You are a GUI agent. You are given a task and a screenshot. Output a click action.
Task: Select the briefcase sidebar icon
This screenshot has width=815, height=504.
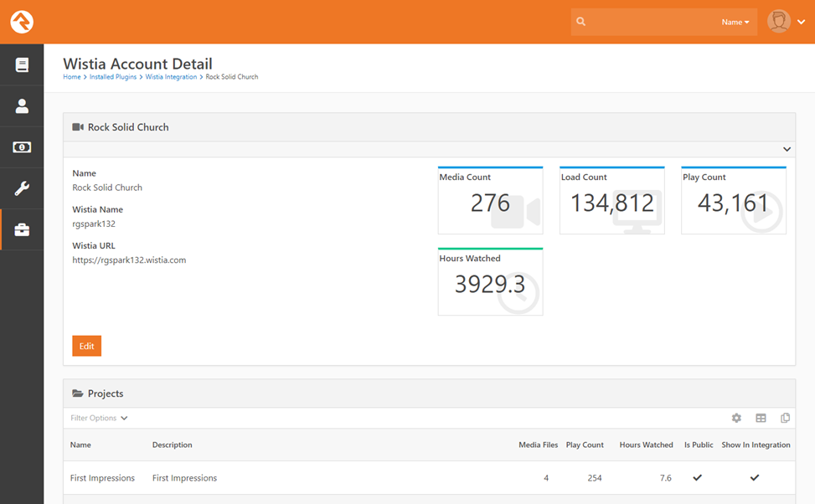[22, 229]
